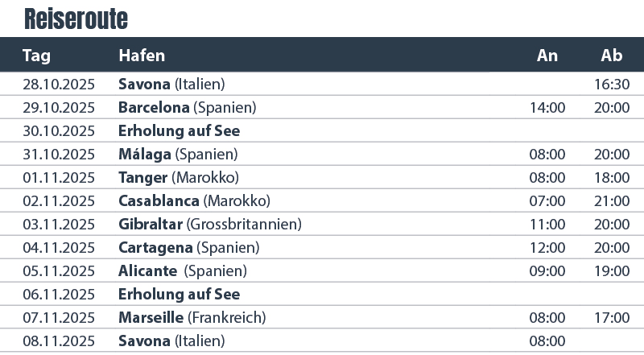The width and height of the screenshot is (644, 355).
Task: Click the Cartagena (Spanien) port name
Action: tap(188, 247)
